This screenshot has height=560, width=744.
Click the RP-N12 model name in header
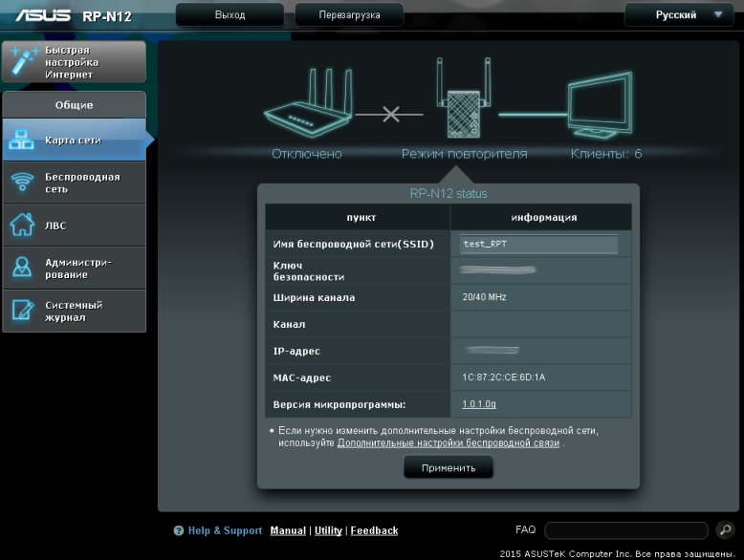pyautogui.click(x=107, y=16)
